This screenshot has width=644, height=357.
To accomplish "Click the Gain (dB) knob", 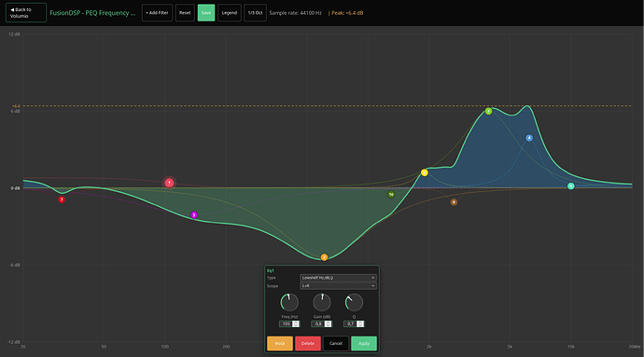I will click(x=322, y=302).
